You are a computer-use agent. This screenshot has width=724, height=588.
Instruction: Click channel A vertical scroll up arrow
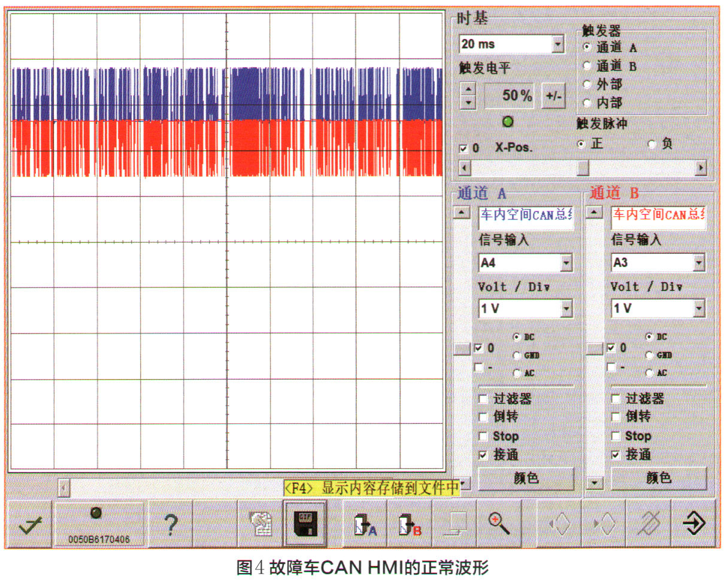(x=461, y=213)
